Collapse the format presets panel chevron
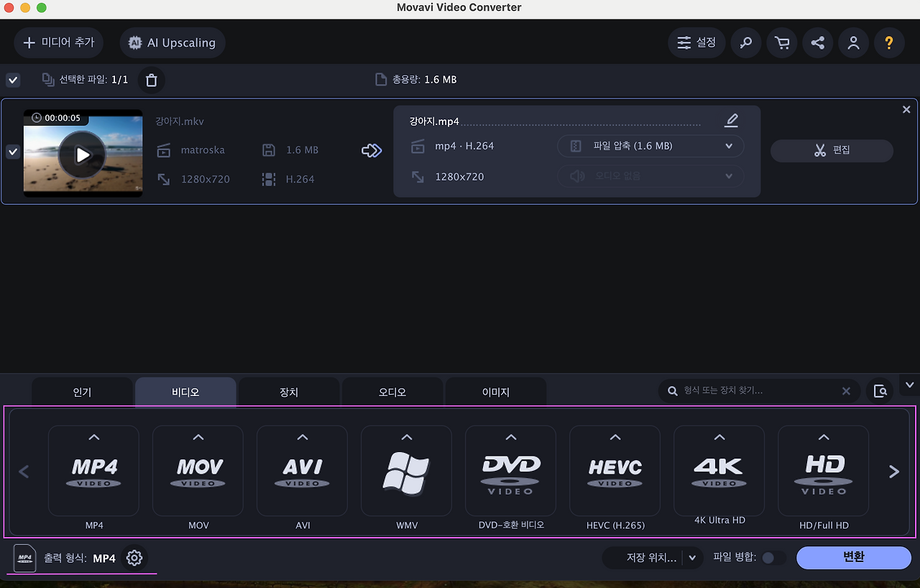The image size is (920, 588). pos(909,385)
